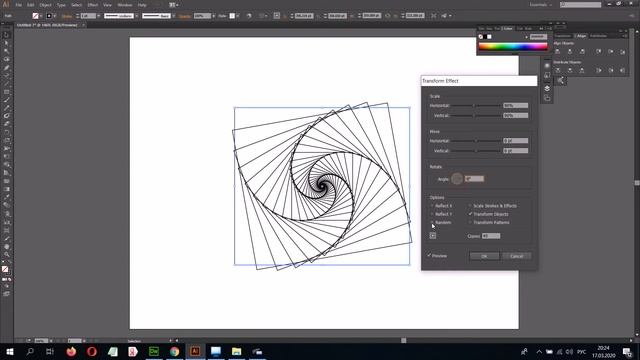Toggle the Reflect X checkbox

[x=432, y=206]
